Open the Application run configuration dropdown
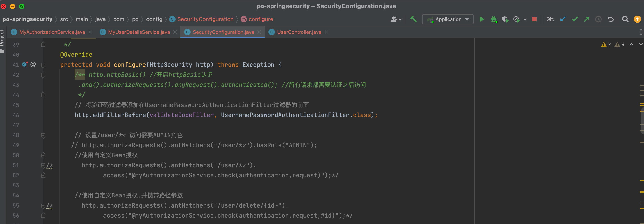This screenshot has height=224, width=644. tap(447, 19)
